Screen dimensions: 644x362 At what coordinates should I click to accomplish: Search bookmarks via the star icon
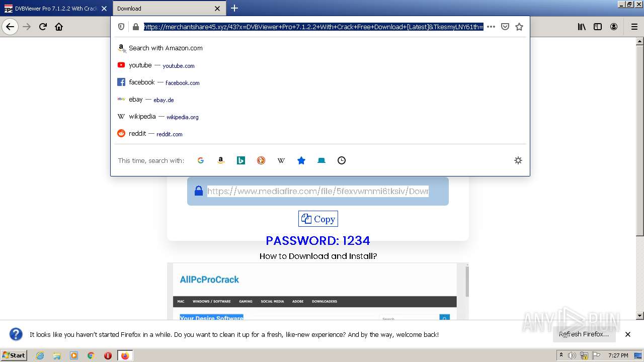301,160
